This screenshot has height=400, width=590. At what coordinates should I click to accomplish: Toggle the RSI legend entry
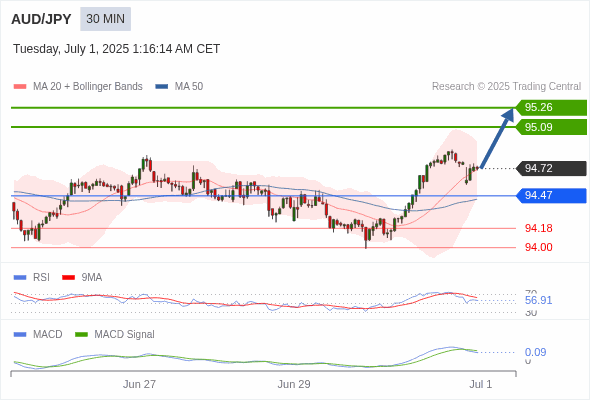click(x=31, y=277)
